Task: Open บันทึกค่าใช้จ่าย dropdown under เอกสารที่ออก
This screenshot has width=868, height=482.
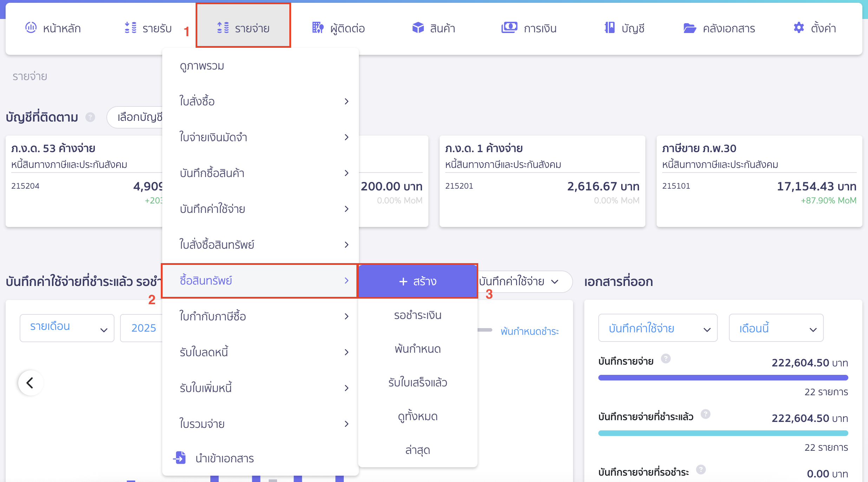Action: pyautogui.click(x=658, y=328)
